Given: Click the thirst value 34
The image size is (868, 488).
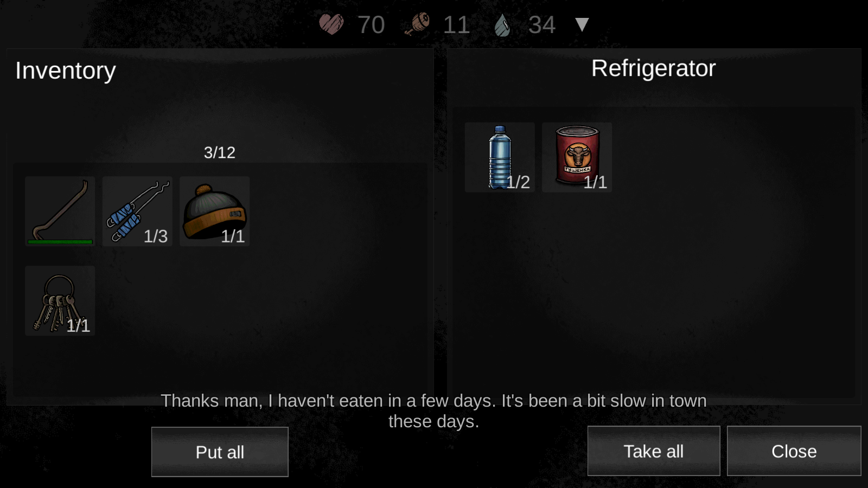Looking at the screenshot, I should pos(542,25).
